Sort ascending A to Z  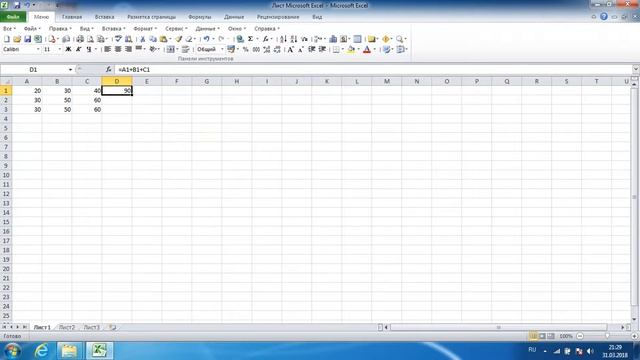(283, 39)
